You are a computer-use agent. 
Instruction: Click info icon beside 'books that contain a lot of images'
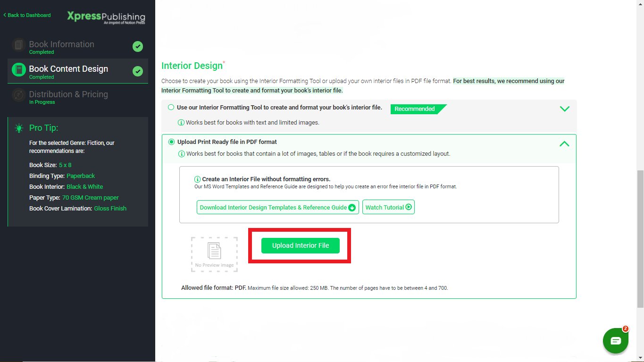click(x=181, y=154)
